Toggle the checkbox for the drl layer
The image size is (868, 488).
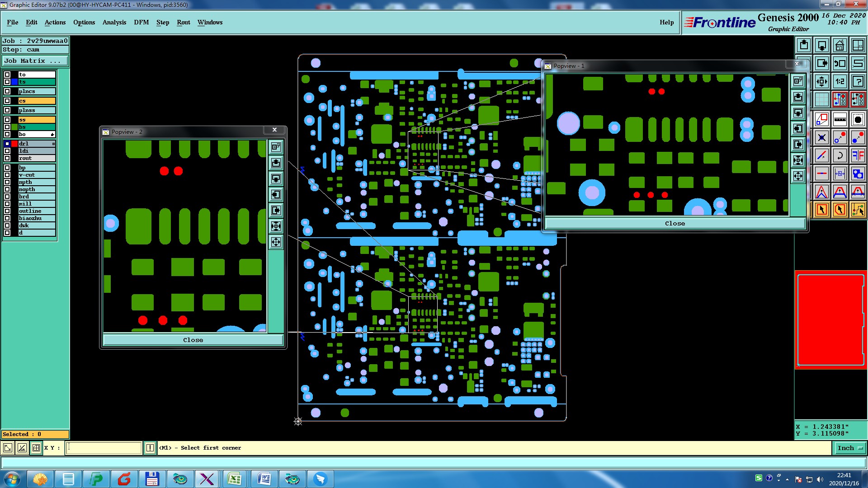click(x=7, y=144)
